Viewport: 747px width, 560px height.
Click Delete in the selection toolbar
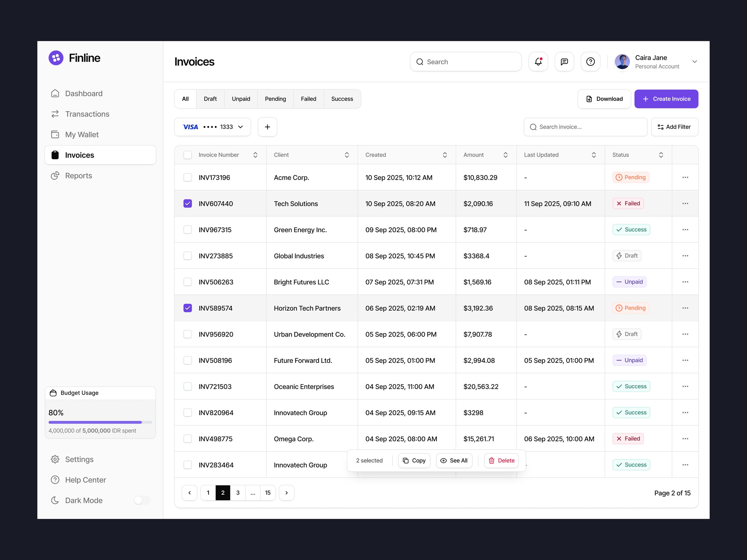(501, 461)
